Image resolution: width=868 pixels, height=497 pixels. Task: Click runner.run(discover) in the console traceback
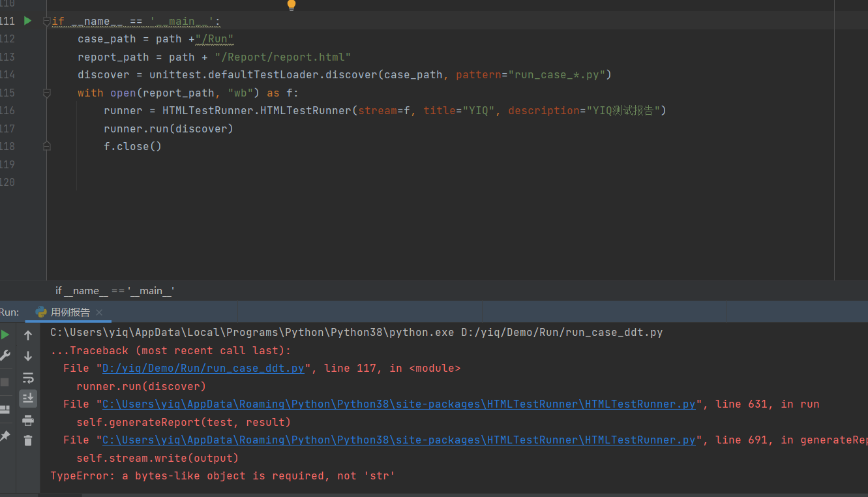142,387
